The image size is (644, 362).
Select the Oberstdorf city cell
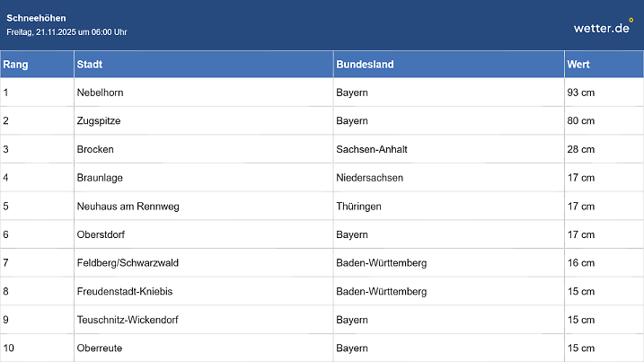click(x=102, y=234)
